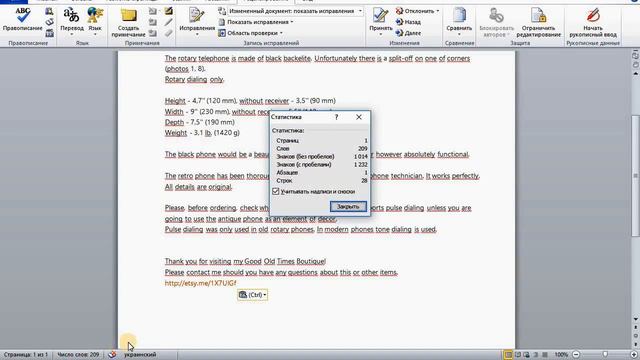
Task: Click the scroll down arrow on the vertical scrollbar
Action: coord(636,319)
